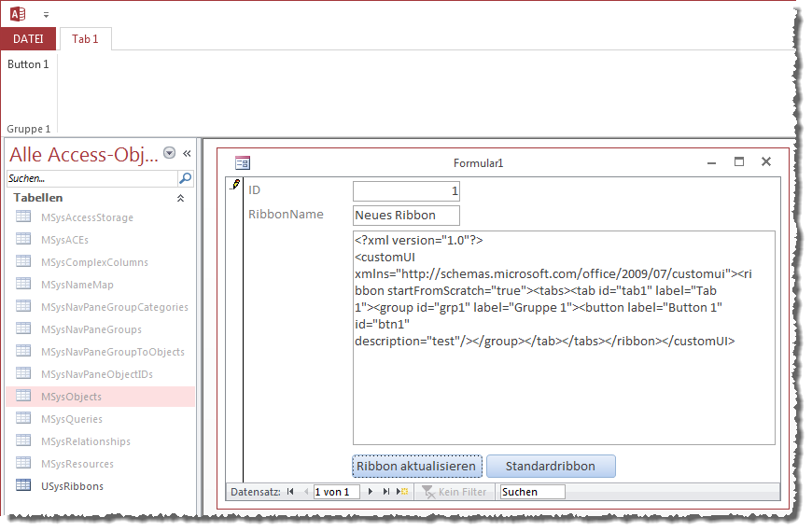
Task: Click the Standardribbon button
Action: pyautogui.click(x=551, y=466)
